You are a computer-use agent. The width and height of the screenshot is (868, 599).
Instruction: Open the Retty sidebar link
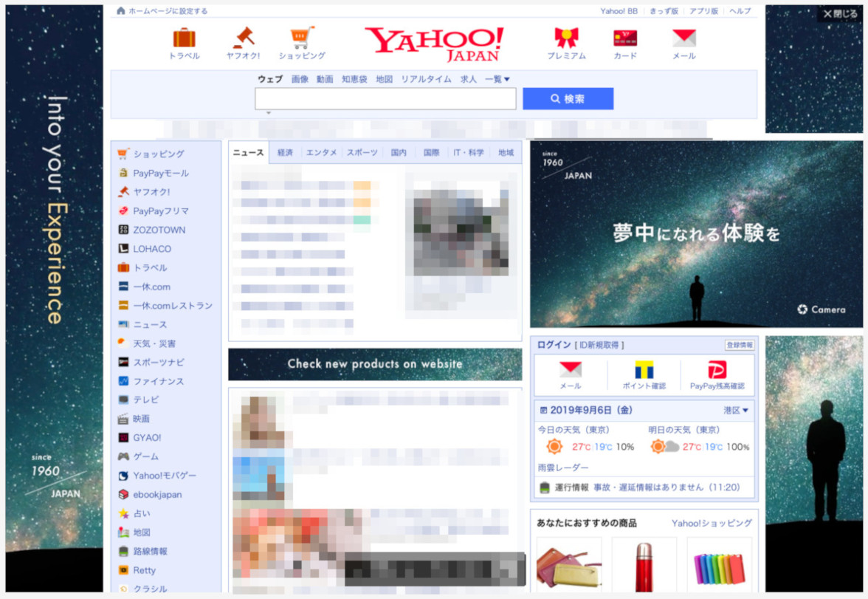coord(144,570)
